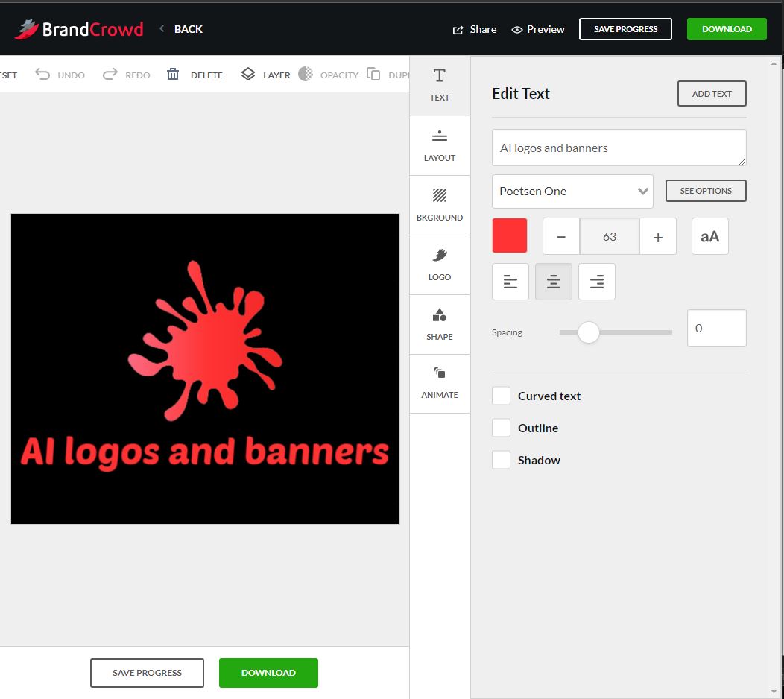Click the Opacity icon
This screenshot has height=699, width=784.
(x=306, y=74)
